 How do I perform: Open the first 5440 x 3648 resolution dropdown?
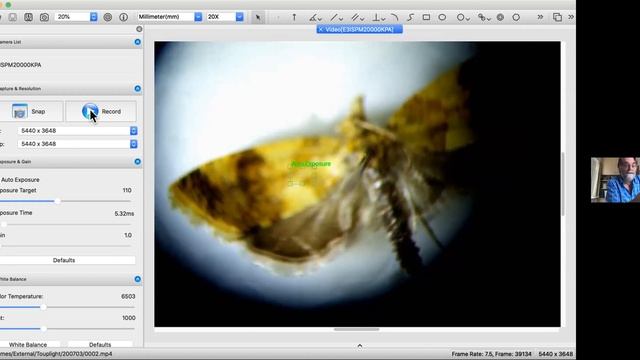tap(133, 131)
